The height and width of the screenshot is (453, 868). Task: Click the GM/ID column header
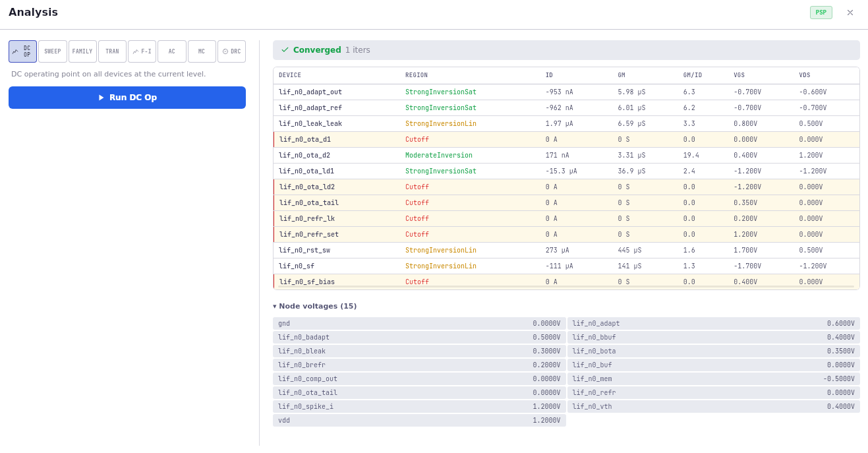coord(693,75)
